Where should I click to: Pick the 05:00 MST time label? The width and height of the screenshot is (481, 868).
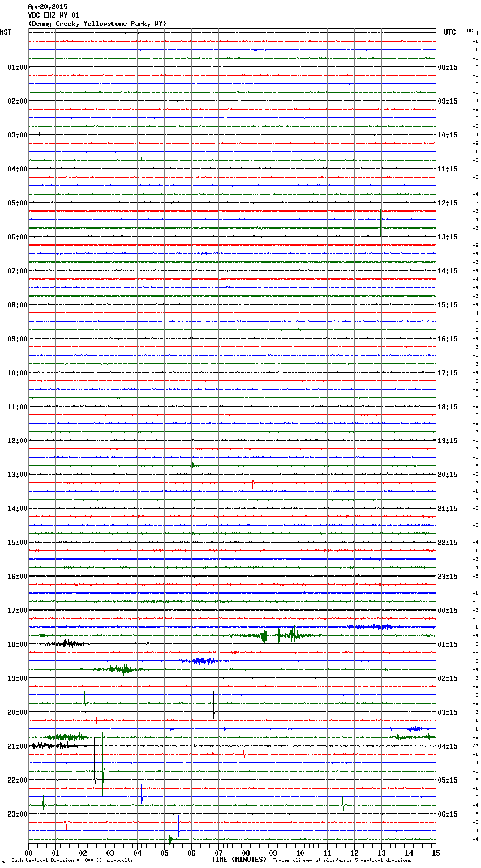pos(18,203)
